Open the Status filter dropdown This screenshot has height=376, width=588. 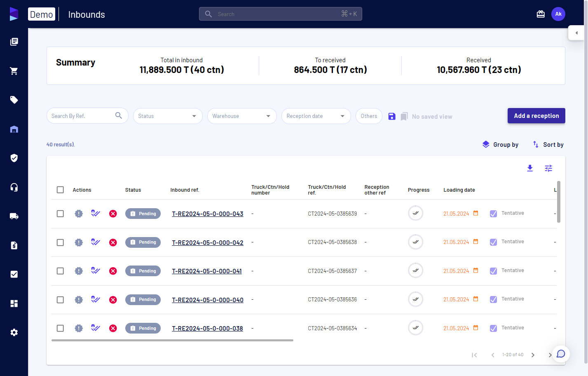[168, 116]
